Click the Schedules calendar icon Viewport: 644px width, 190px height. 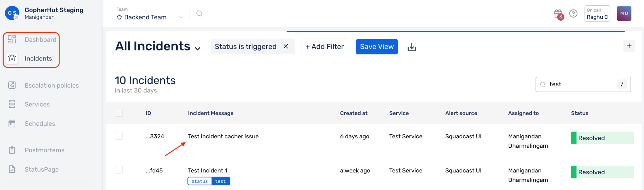[x=12, y=123]
